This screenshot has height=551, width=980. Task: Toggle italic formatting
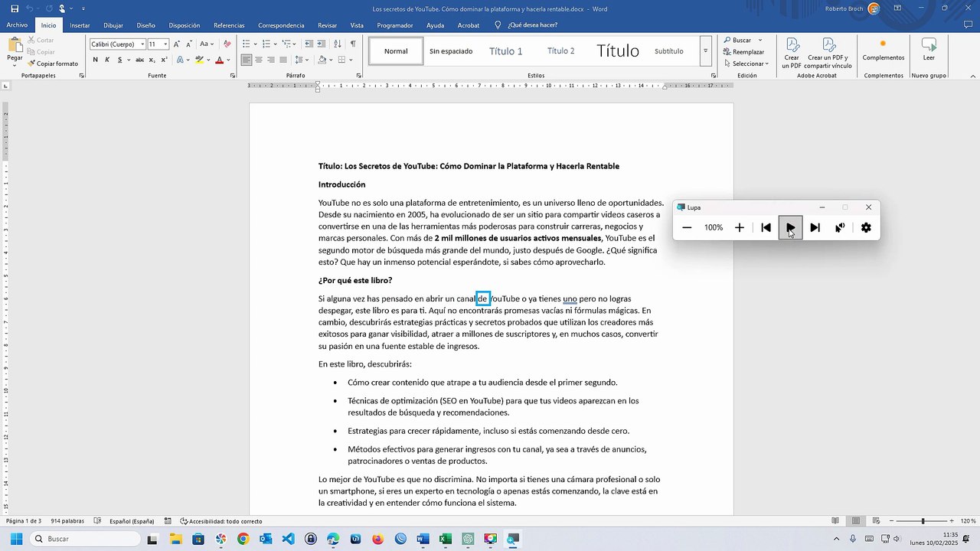point(107,60)
